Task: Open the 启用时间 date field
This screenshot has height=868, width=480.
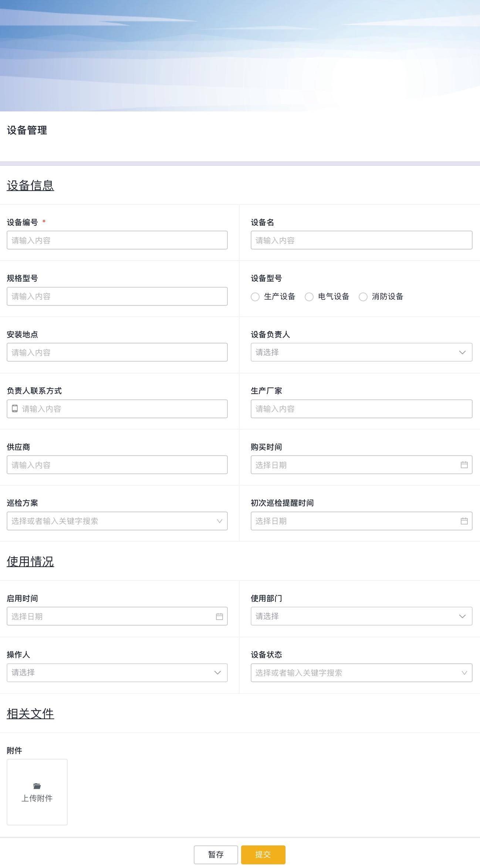Action: [117, 616]
